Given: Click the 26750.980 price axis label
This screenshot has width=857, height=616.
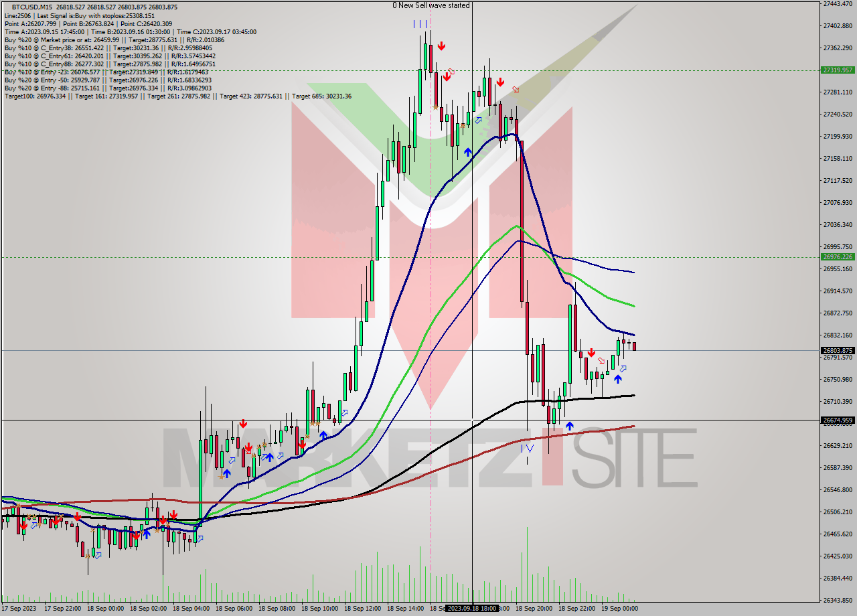Looking at the screenshot, I should 838,379.
